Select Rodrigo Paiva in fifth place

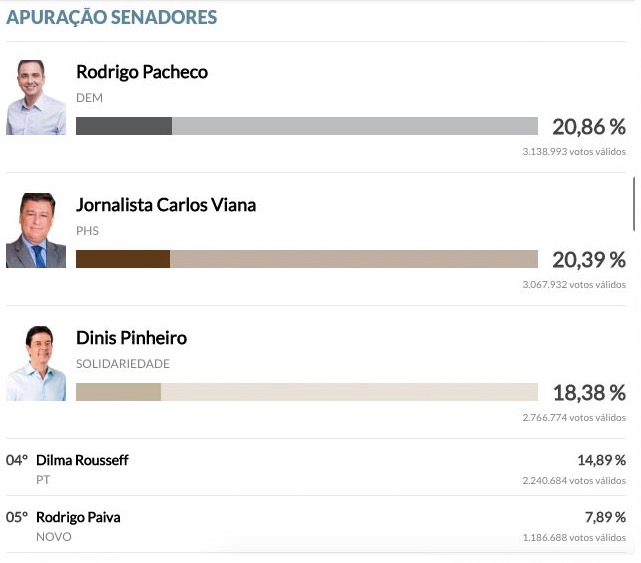[78, 518]
